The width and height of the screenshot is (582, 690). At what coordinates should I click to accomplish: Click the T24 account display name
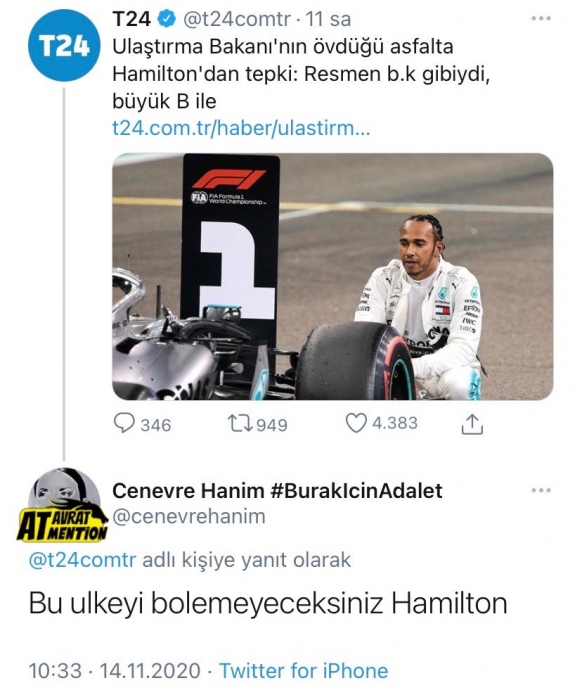(132, 19)
